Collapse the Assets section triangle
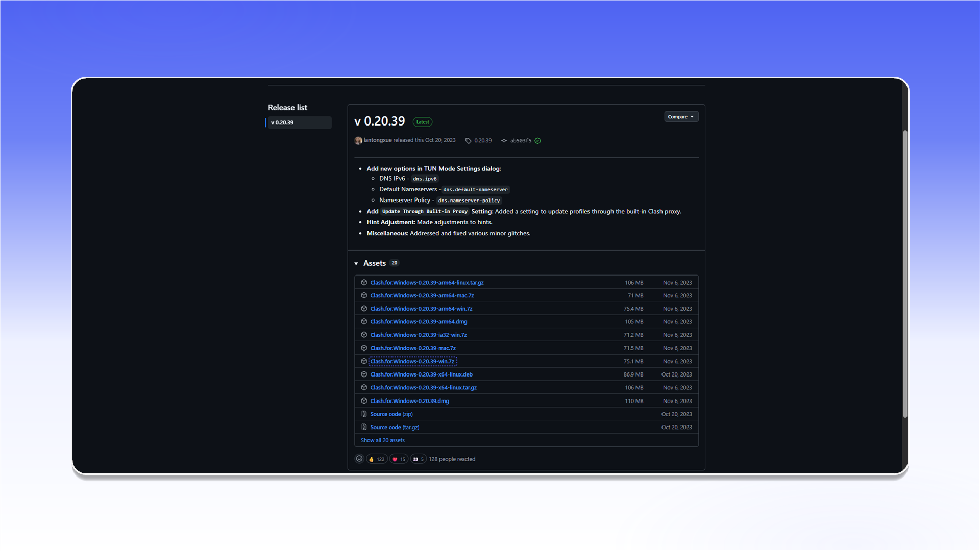This screenshot has width=980, height=551. pos(356,264)
